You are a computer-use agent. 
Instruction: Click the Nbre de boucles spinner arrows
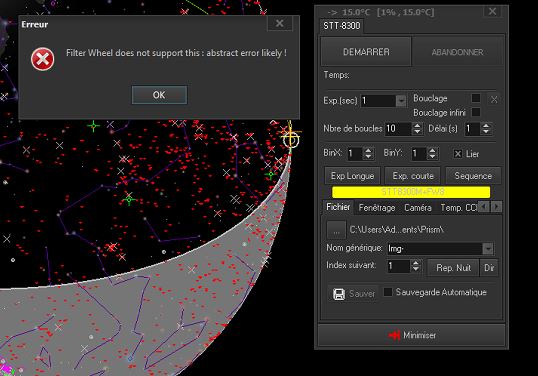tap(417, 129)
